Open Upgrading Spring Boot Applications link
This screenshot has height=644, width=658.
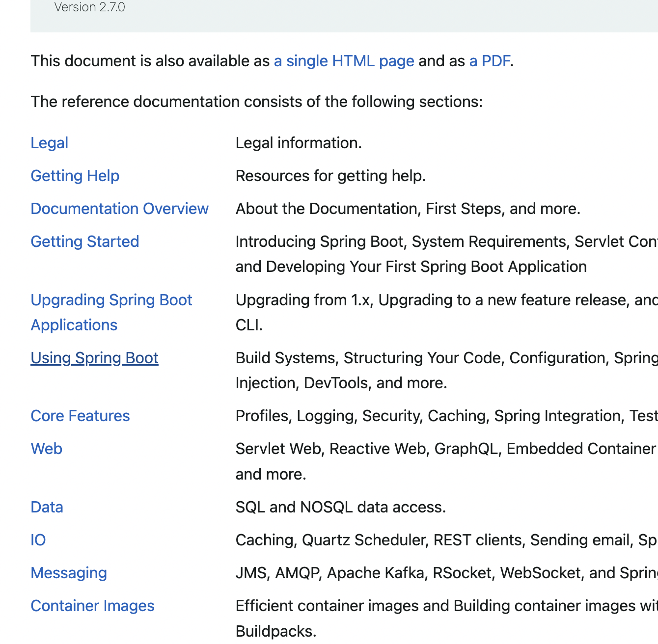(111, 312)
